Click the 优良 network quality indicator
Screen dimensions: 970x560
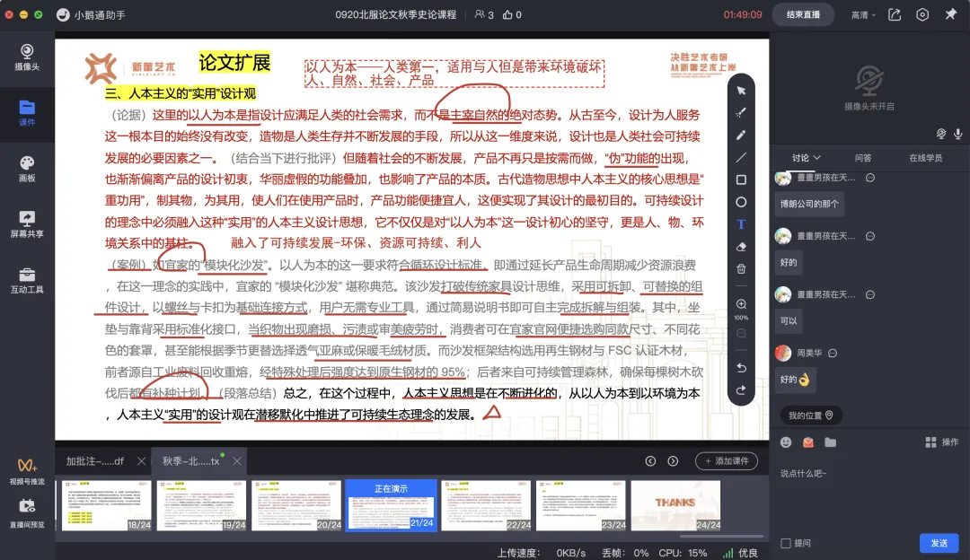point(740,553)
